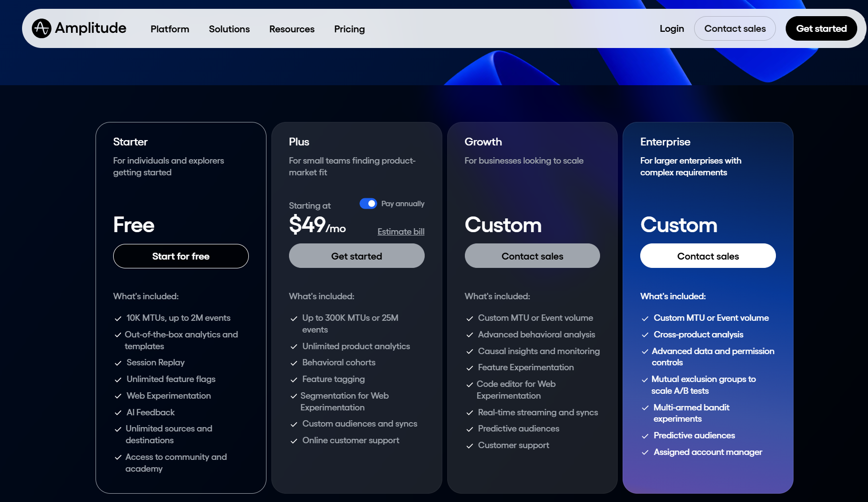868x502 pixels.
Task: Click the "Starting at" label
Action: 310,206
